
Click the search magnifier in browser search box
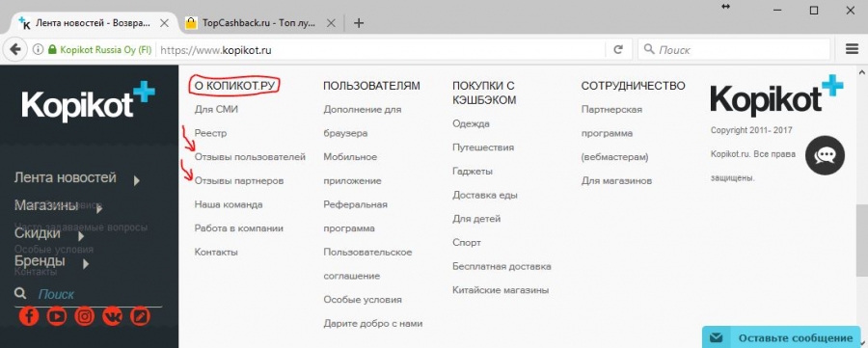click(649, 50)
